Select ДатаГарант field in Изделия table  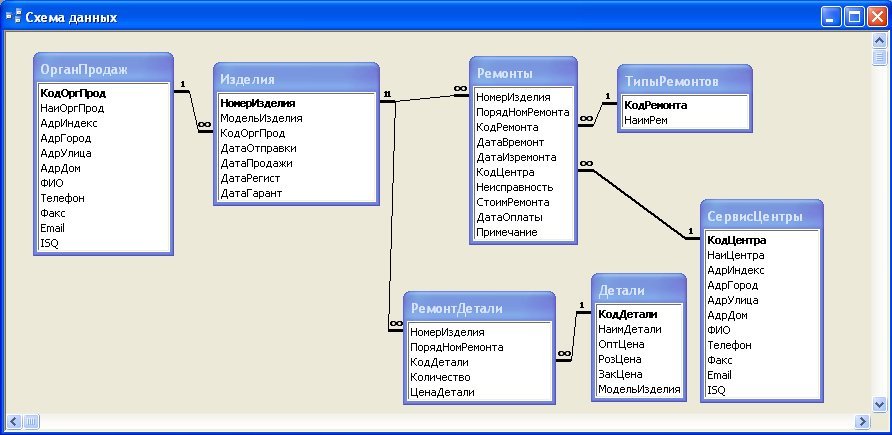(251, 193)
